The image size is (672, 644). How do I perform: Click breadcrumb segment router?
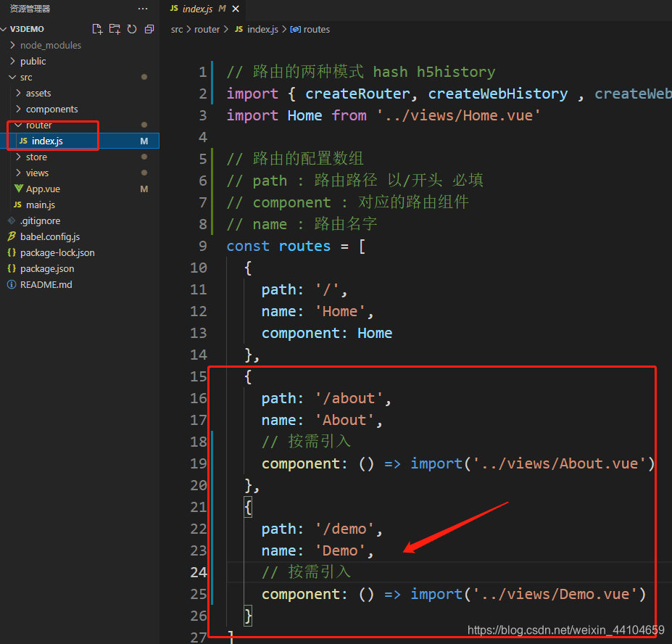pyautogui.click(x=207, y=30)
